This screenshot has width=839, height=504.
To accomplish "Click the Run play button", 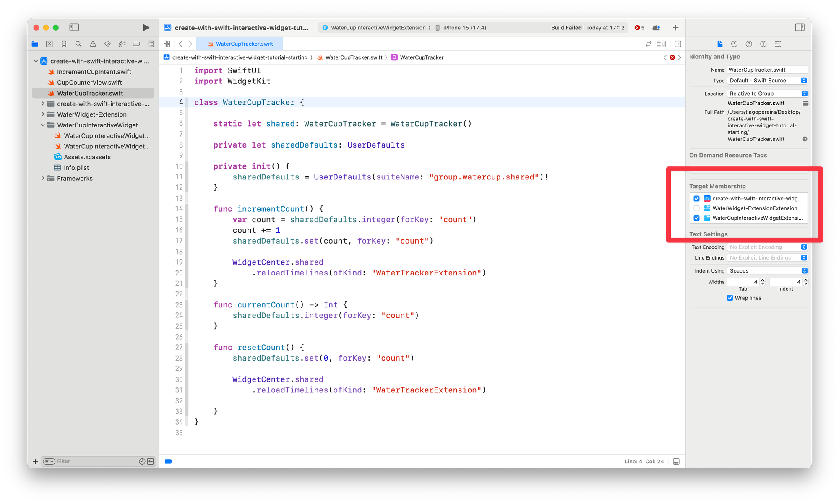I will (146, 28).
